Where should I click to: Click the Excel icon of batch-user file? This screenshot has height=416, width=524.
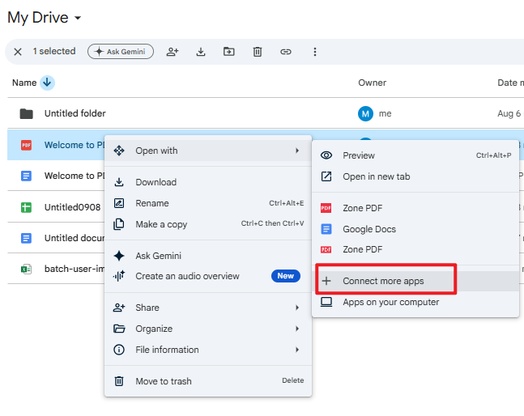coord(26,269)
